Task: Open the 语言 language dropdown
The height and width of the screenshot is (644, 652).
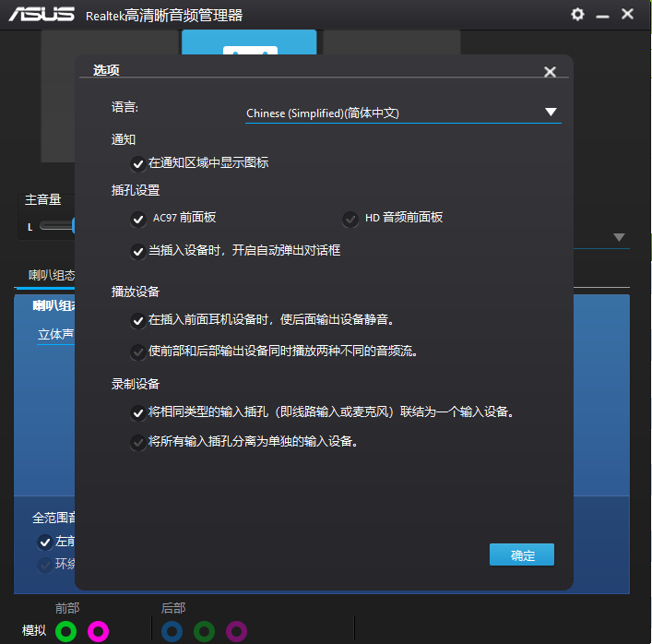Action: [403, 113]
